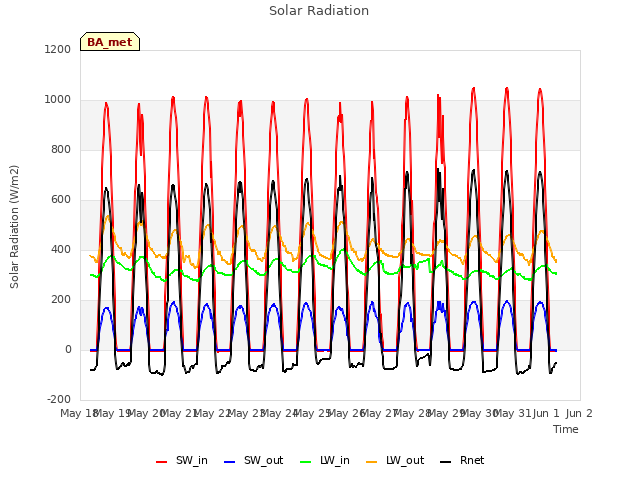Click the green LW_in legend swatch
The width and height of the screenshot is (640, 480).
[306, 462]
